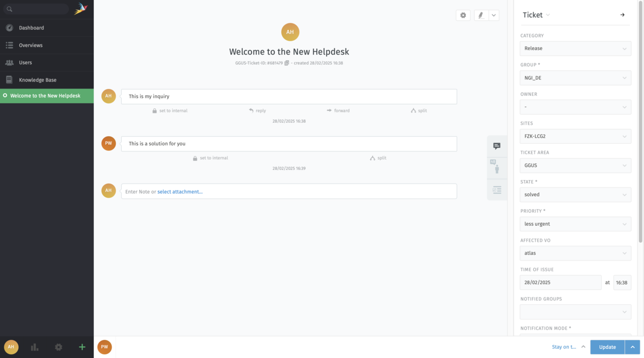Open the ticket conversation sidebar icon
The height and width of the screenshot is (358, 644).
(497, 146)
